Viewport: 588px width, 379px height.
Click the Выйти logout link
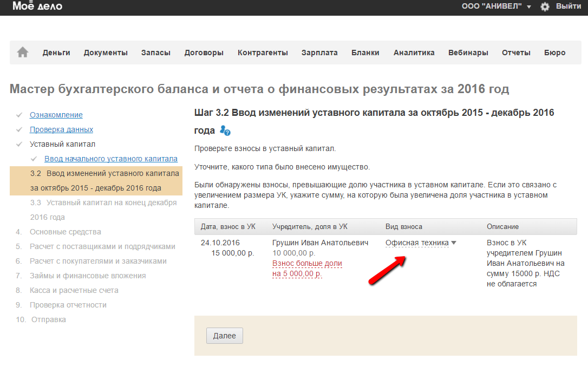569,6
